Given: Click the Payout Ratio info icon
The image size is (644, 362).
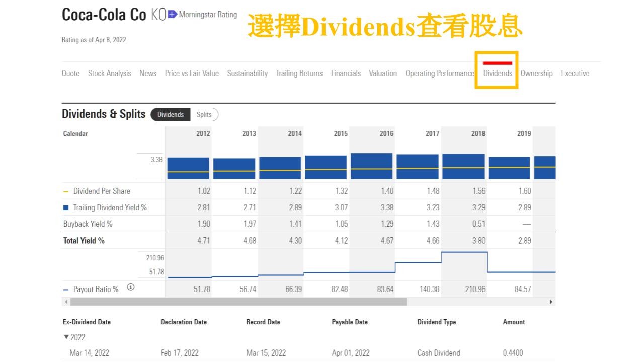Looking at the screenshot, I should pyautogui.click(x=131, y=287).
